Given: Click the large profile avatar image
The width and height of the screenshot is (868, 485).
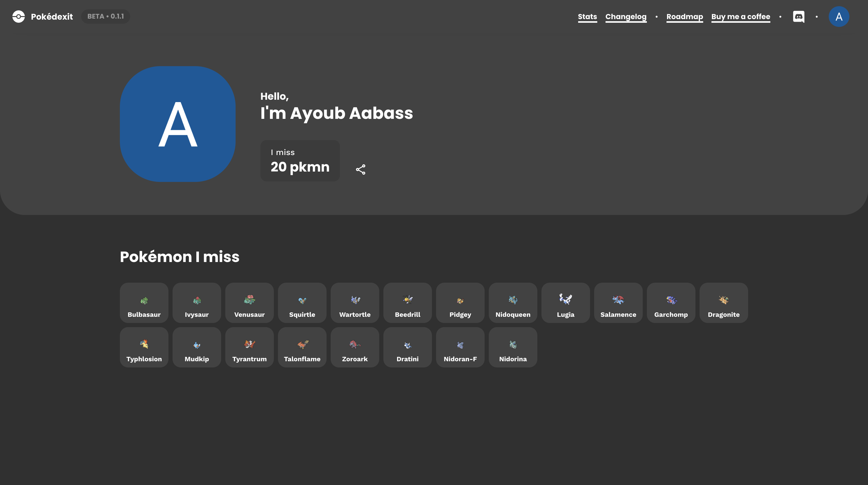Looking at the screenshot, I should 177,124.
